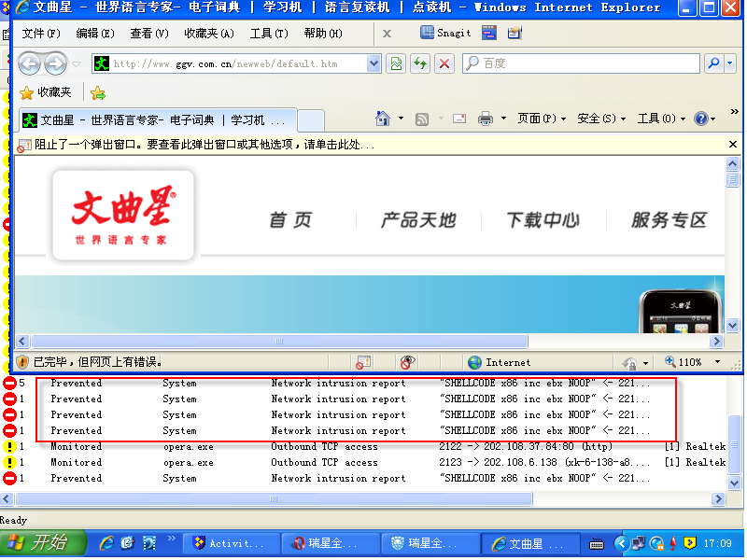Click the search magnifier button

pyautogui.click(x=713, y=63)
